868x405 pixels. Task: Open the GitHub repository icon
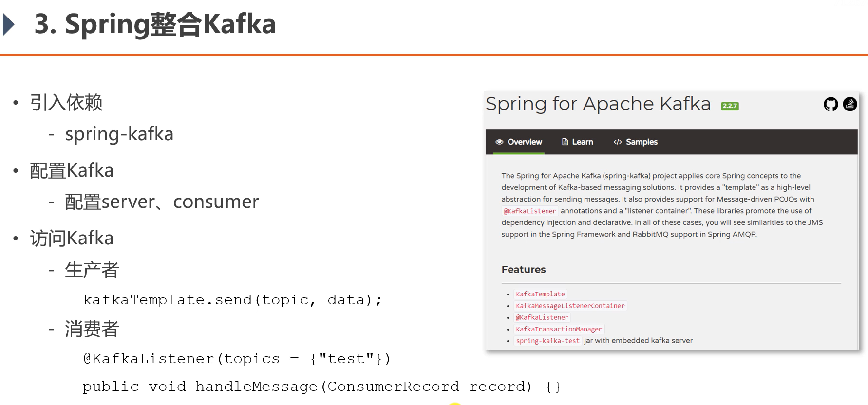830,104
